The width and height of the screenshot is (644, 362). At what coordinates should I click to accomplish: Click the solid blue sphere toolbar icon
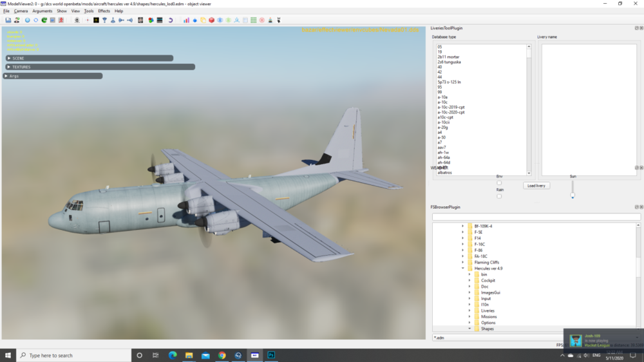(x=28, y=20)
